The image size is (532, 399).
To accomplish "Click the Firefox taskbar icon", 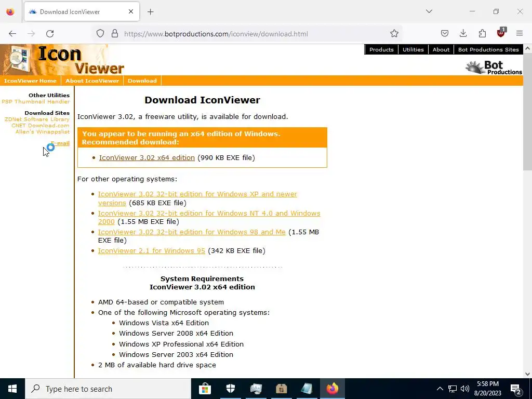I will [x=332, y=389].
